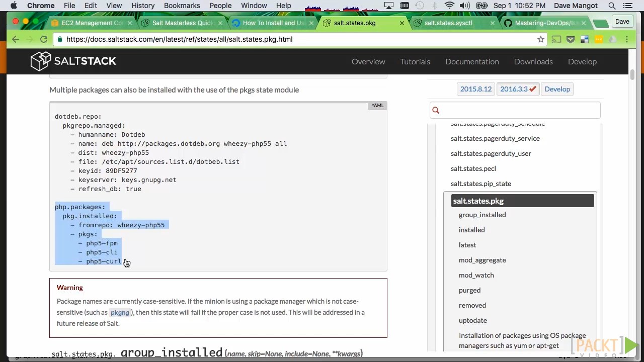Open salt.states.pip_state in sidebar
This screenshot has width=644, height=362.
pyautogui.click(x=480, y=184)
